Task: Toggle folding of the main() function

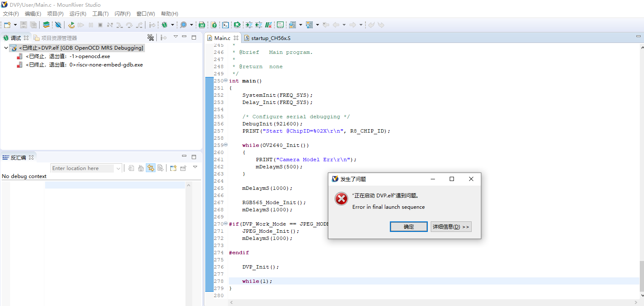Action: (226, 80)
